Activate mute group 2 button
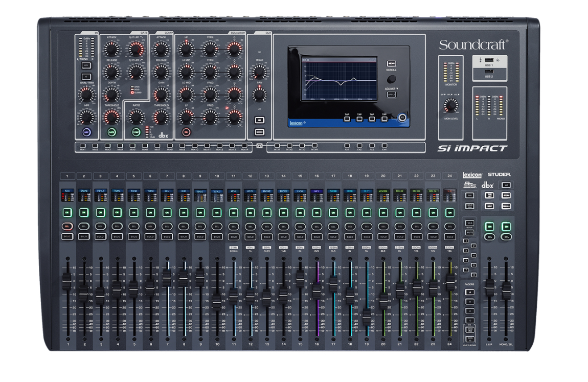Screen dimensions: 588x382 tap(473, 245)
